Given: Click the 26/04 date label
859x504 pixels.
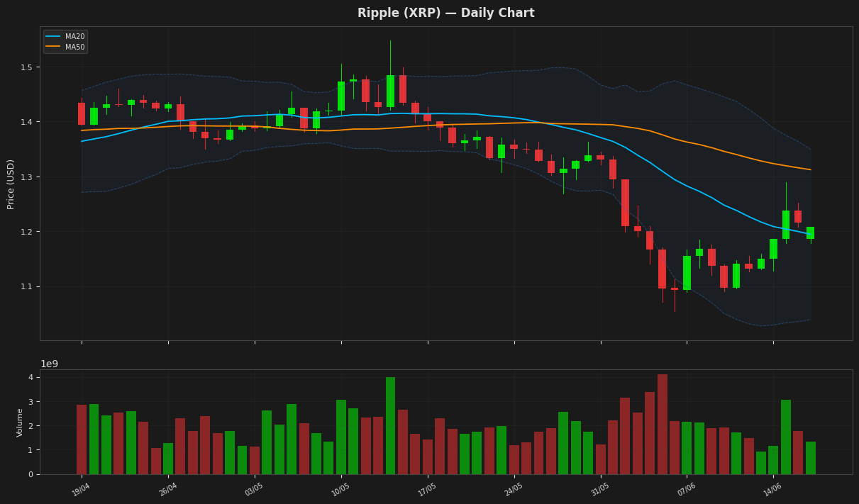Looking at the screenshot, I should [167, 489].
